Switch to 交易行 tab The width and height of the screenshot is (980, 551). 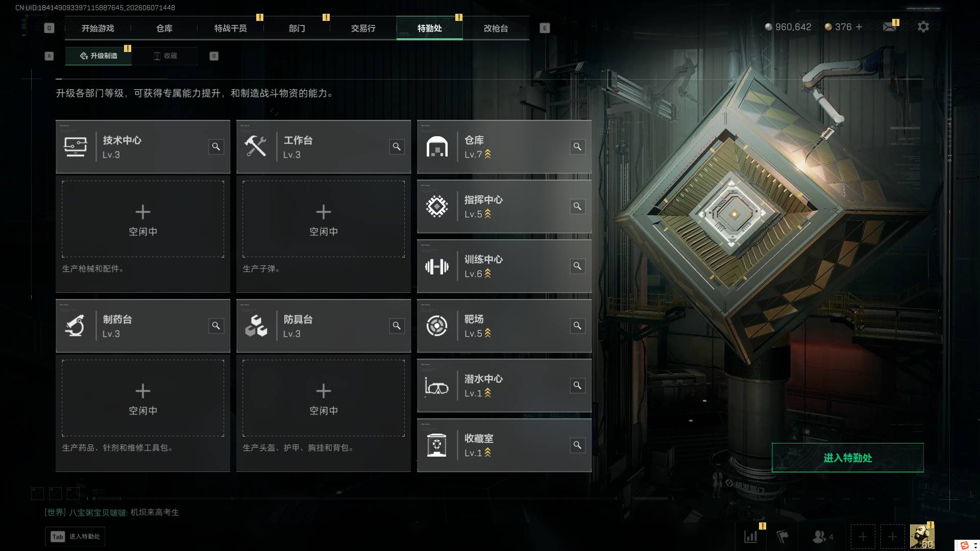click(363, 28)
